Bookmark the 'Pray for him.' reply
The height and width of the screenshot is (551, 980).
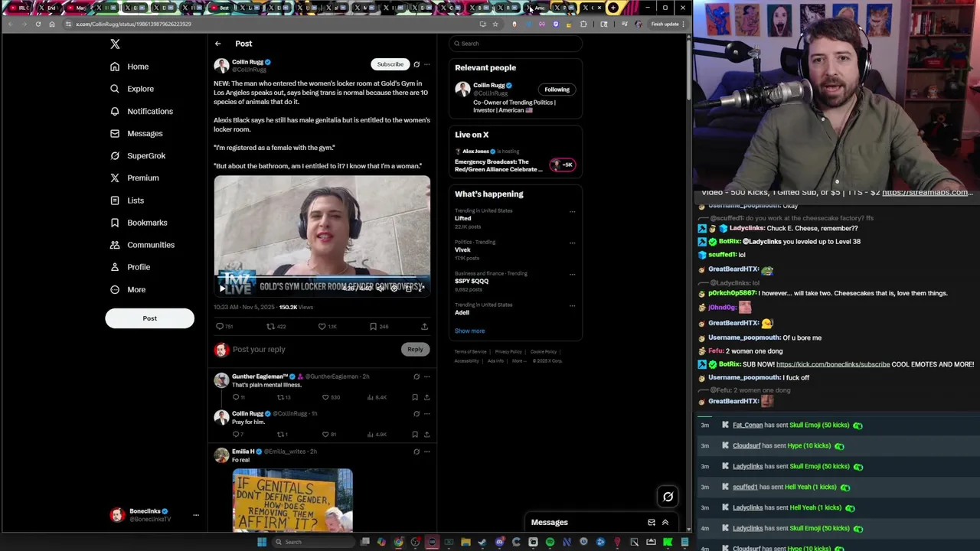(415, 435)
